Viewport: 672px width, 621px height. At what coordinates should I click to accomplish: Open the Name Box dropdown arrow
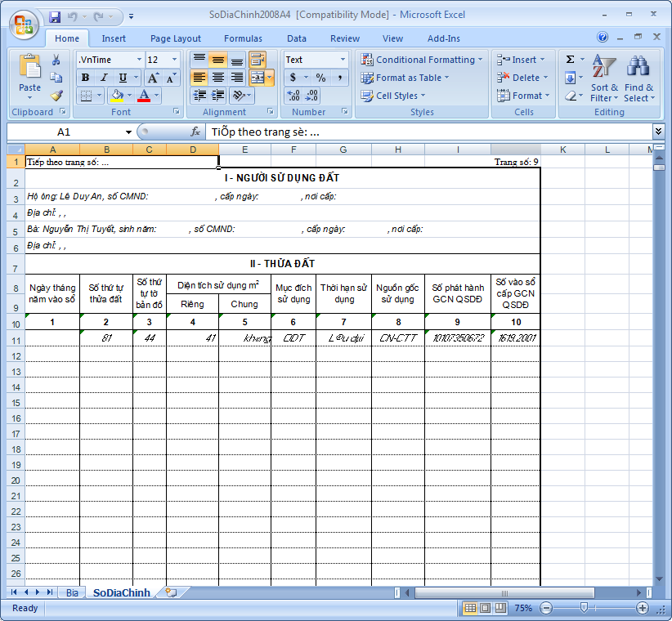tap(128, 132)
